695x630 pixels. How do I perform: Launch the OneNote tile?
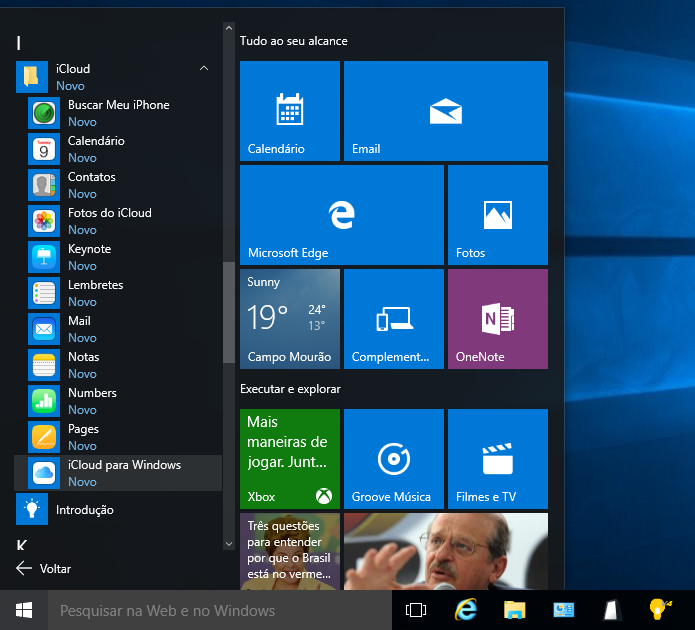coord(498,319)
